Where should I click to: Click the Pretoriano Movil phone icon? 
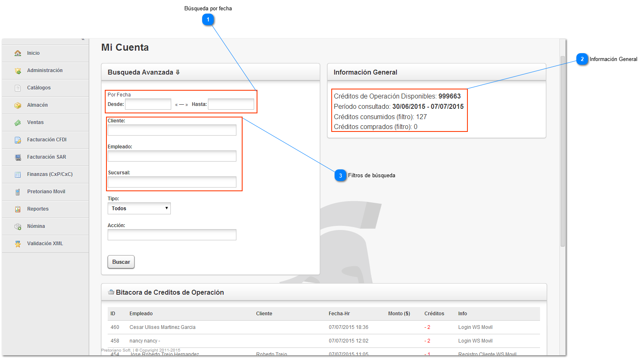(18, 192)
